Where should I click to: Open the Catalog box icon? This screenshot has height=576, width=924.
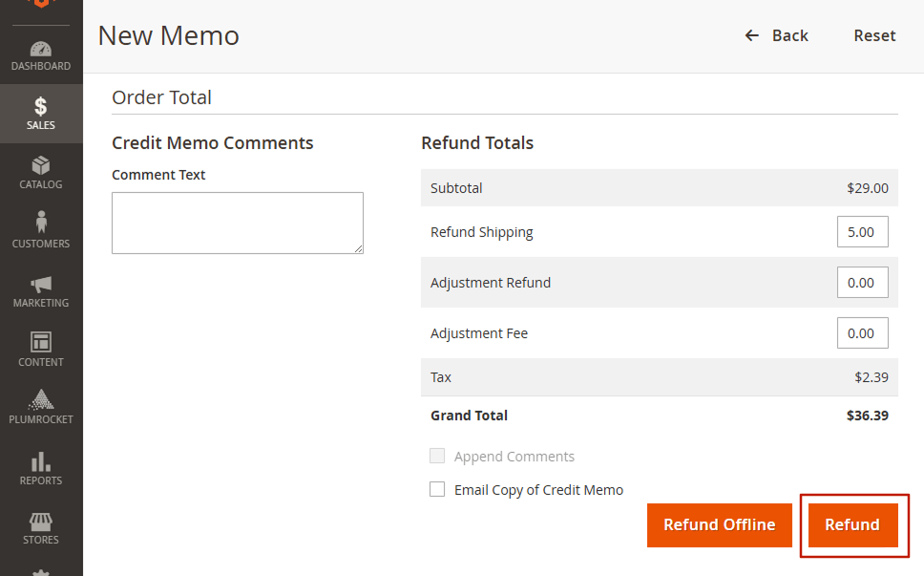coord(41,166)
